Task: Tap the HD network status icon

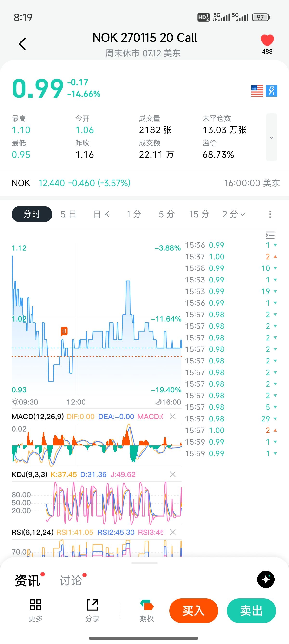Action: tap(204, 17)
